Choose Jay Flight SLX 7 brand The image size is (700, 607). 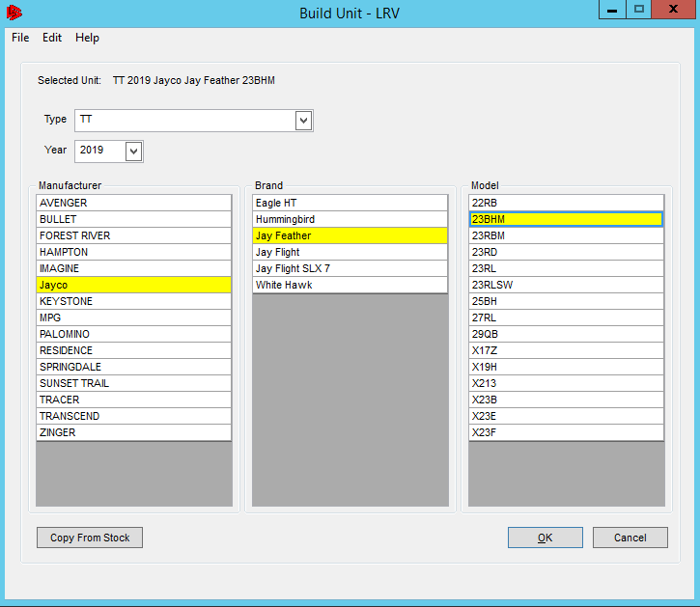(350, 268)
